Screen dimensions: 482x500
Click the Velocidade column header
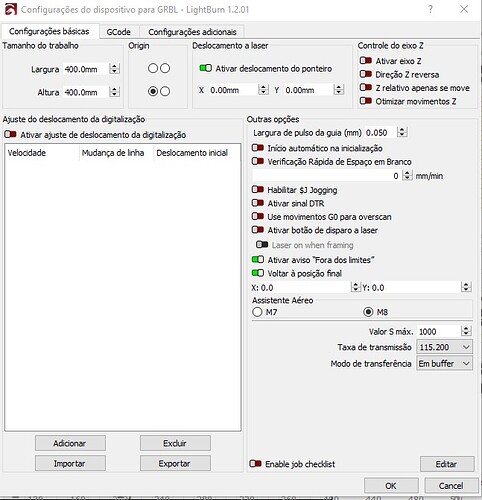[42, 153]
